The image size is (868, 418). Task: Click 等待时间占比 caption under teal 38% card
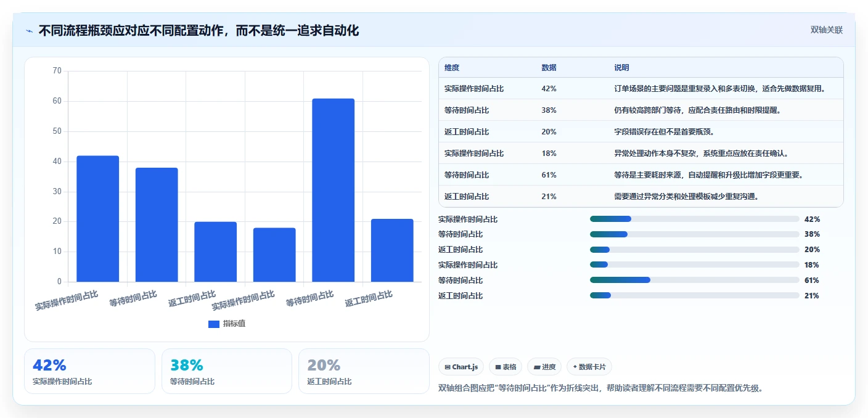click(192, 382)
